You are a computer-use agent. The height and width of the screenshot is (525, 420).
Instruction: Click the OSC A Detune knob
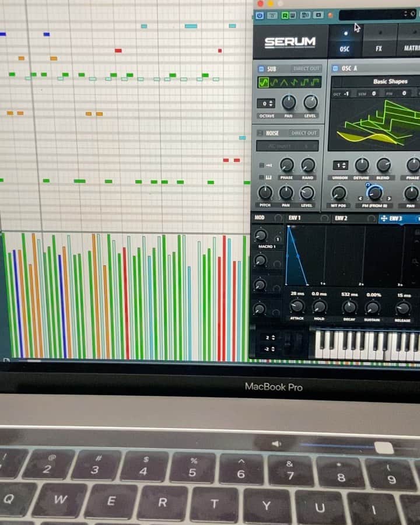click(362, 164)
